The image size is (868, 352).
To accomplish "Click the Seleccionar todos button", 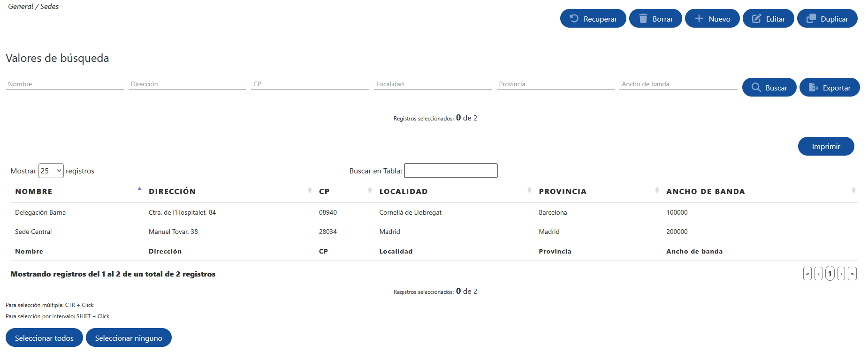I will [x=44, y=337].
